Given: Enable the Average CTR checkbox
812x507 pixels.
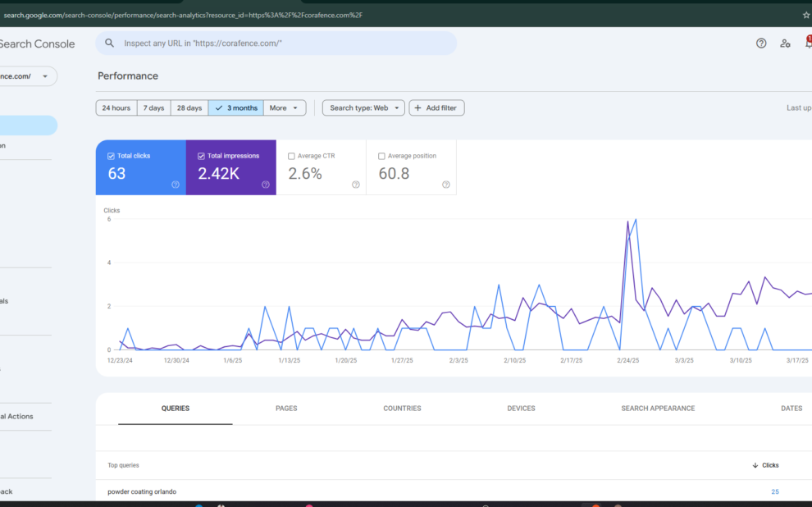Looking at the screenshot, I should point(291,156).
